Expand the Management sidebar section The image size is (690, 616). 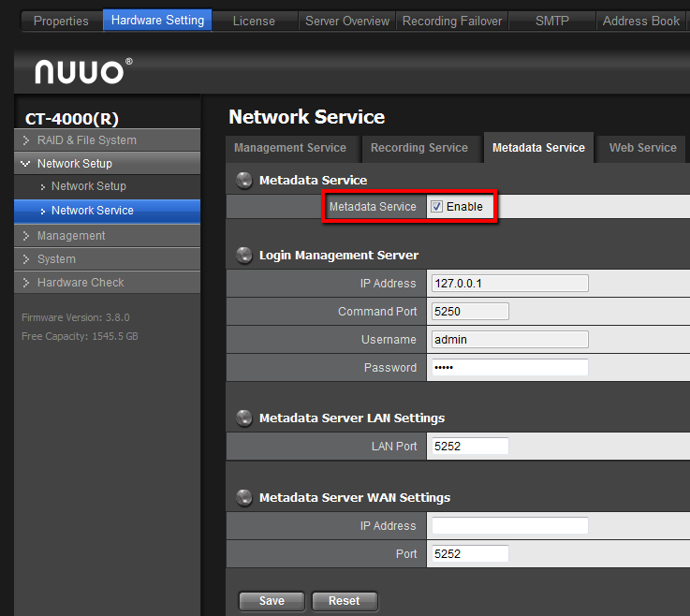tap(70, 236)
